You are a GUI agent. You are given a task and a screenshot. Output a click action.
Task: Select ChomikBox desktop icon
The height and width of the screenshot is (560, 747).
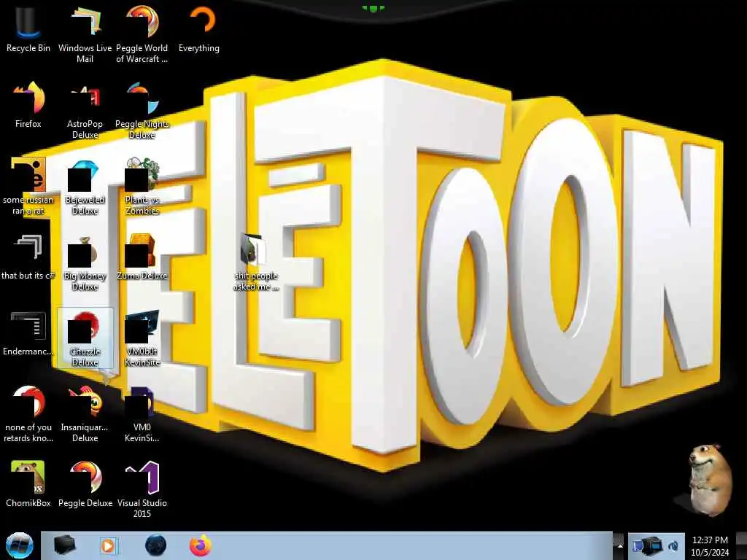(28, 484)
